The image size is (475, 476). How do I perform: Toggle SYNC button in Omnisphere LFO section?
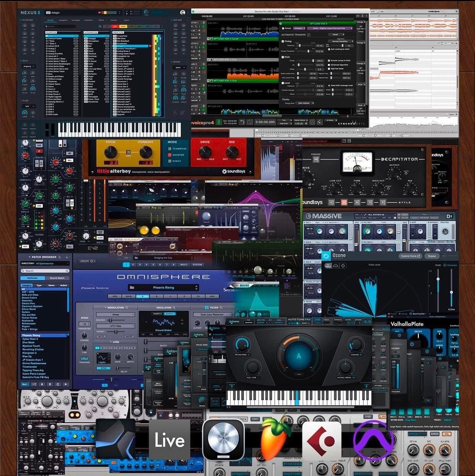pos(103,368)
